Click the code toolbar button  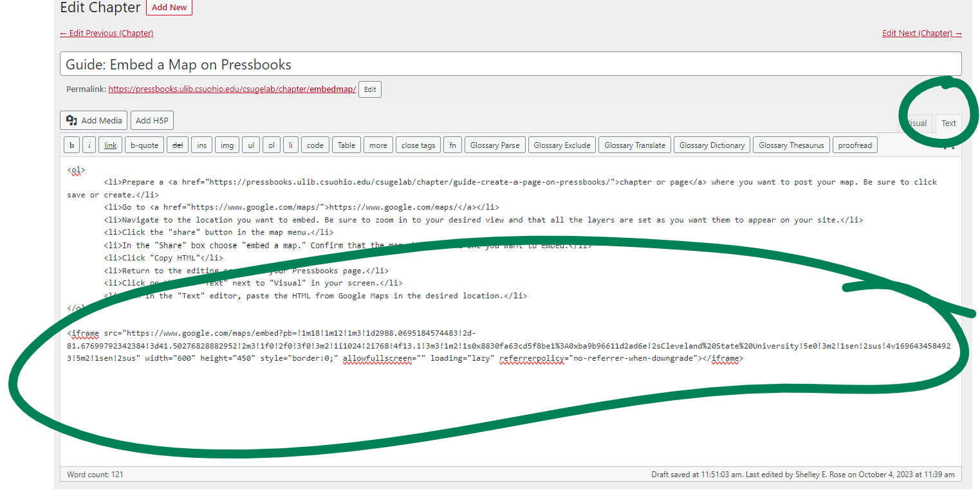315,145
